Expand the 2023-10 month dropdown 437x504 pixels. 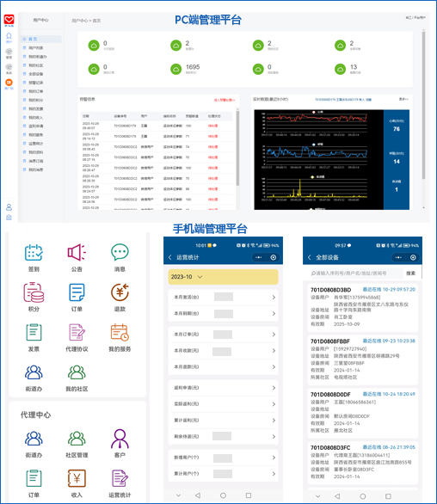click(x=223, y=277)
